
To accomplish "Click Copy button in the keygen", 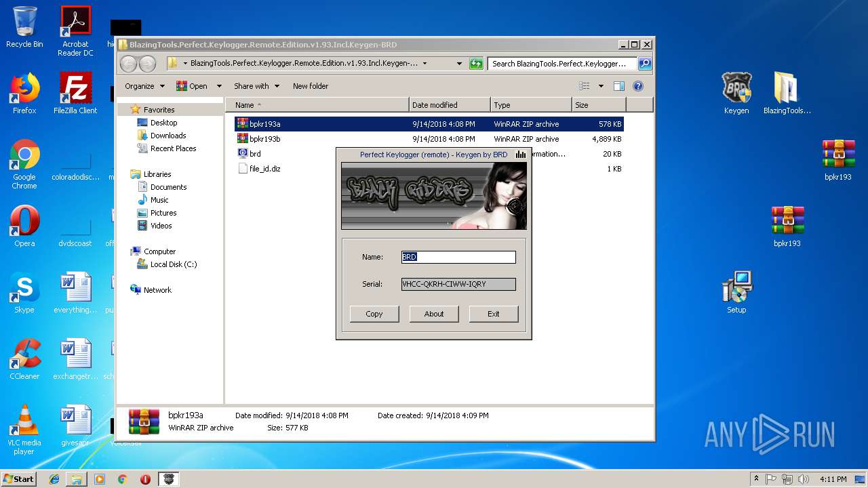I will tap(374, 314).
